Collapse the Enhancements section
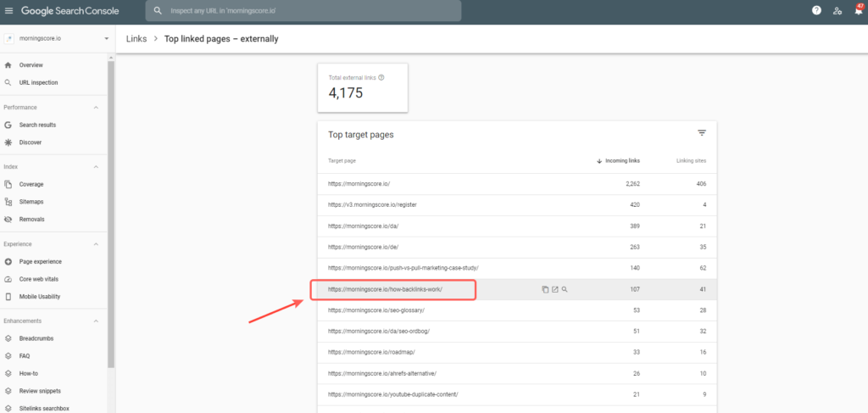Screen dimensions: 868x413 tap(96, 321)
